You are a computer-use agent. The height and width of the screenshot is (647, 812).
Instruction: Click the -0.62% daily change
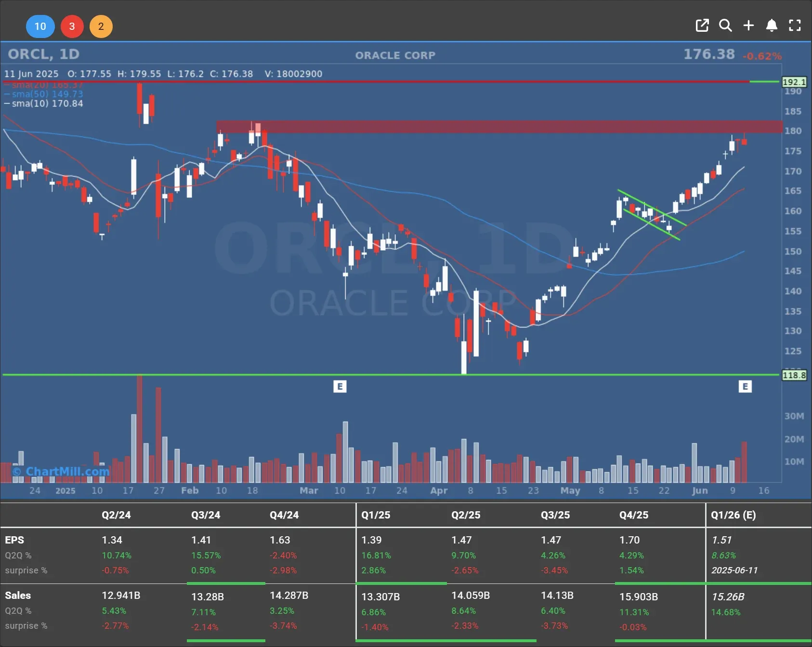tap(762, 56)
